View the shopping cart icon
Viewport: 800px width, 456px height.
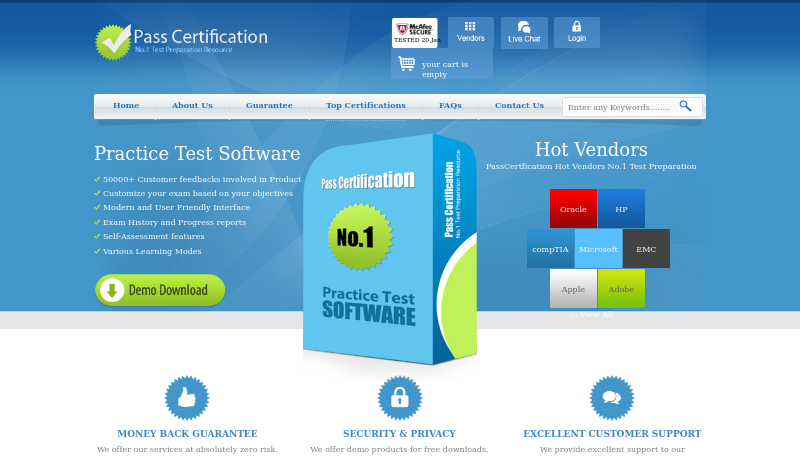(x=407, y=64)
